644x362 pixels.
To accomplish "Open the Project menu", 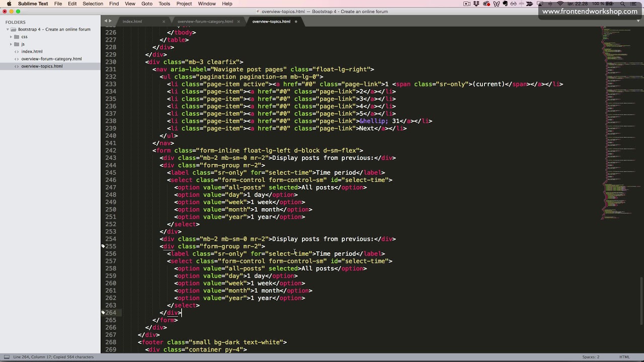I will coord(184,4).
